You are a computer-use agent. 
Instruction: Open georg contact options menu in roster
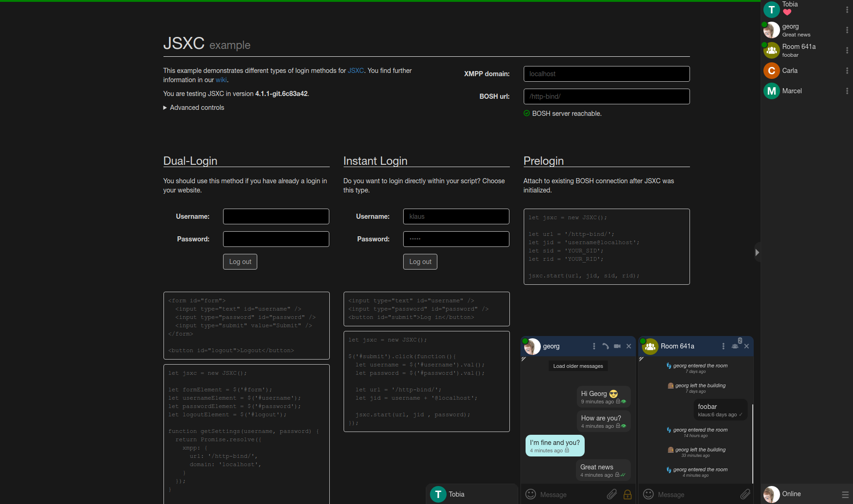[847, 30]
